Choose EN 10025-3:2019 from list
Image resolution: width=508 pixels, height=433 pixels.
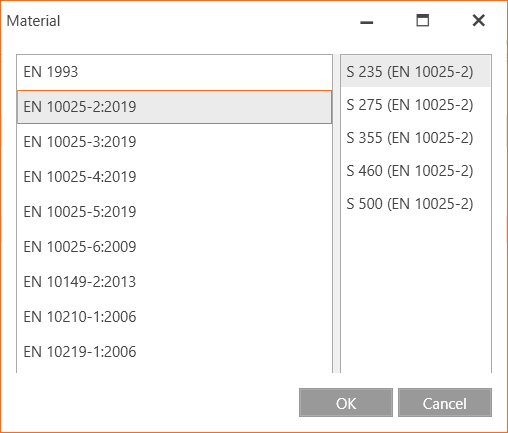pos(174,142)
